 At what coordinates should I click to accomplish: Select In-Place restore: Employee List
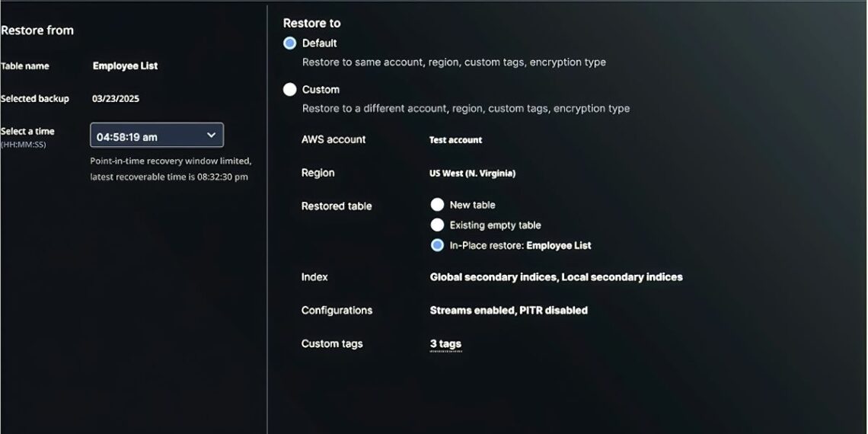(x=437, y=245)
